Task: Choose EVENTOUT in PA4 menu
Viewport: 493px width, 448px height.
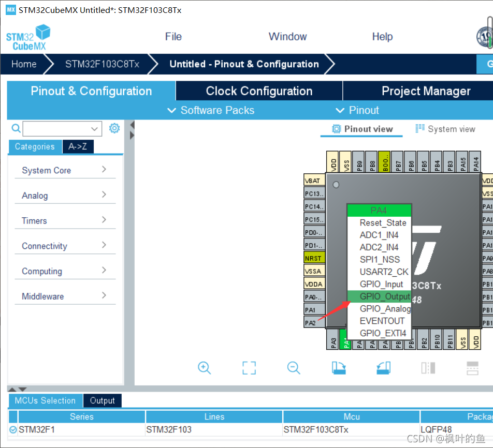Action: (379, 321)
